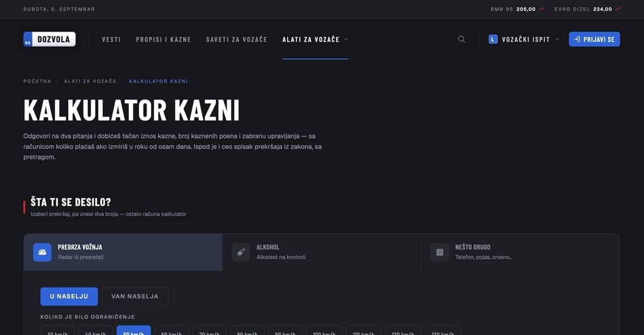The height and width of the screenshot is (335, 644).
Task: Select the 50 km/h speed limit
Action: point(134,331)
